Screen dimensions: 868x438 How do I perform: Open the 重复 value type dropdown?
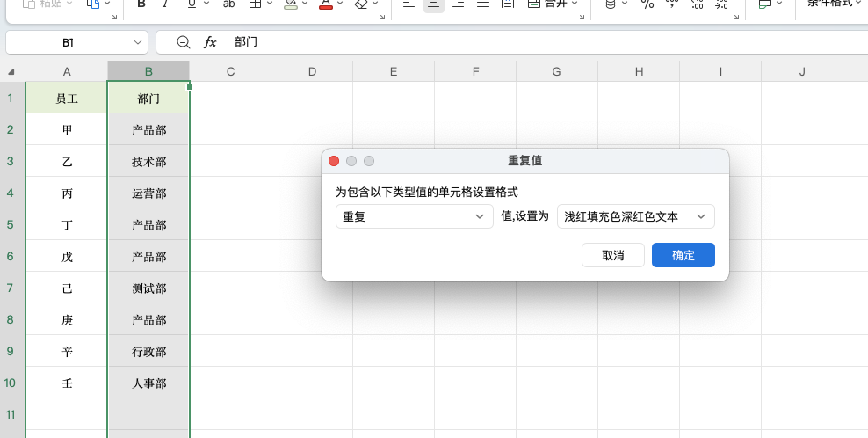coord(414,216)
